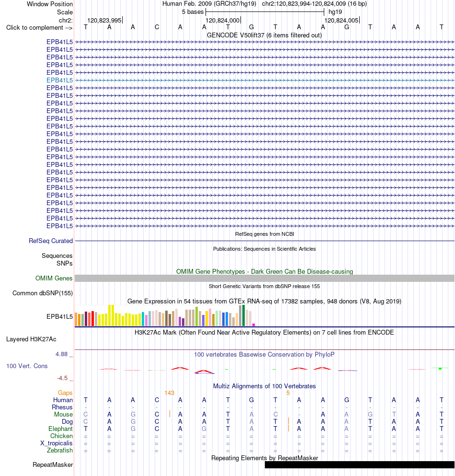The height and width of the screenshot is (476, 455).
Task: Click the black RepeatMasker element bar
Action: (359, 465)
